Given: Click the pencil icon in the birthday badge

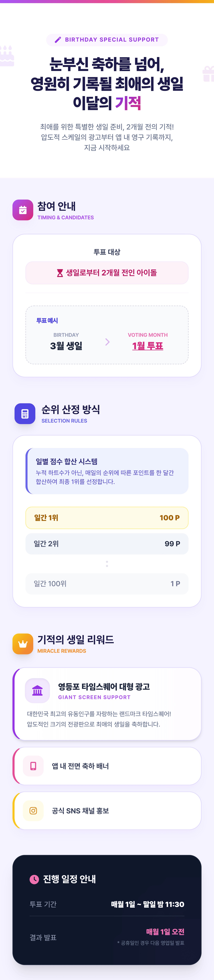Looking at the screenshot, I should click(58, 39).
